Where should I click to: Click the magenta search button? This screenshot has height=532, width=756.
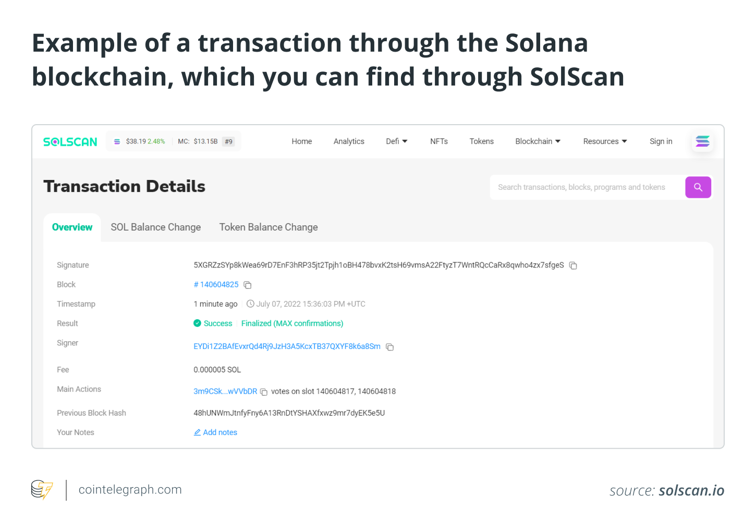(698, 187)
